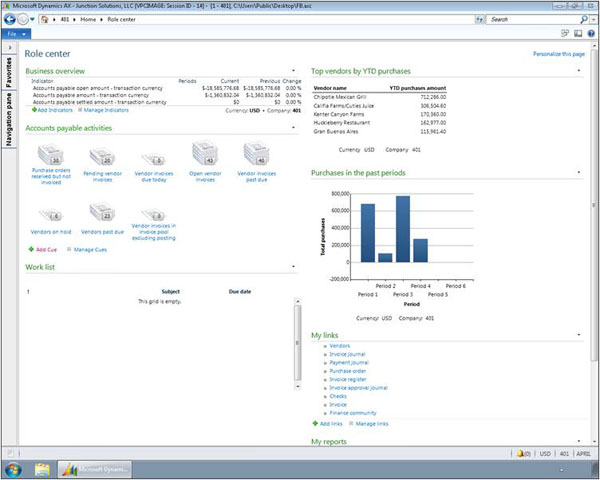Open the Finance community link

point(353,413)
